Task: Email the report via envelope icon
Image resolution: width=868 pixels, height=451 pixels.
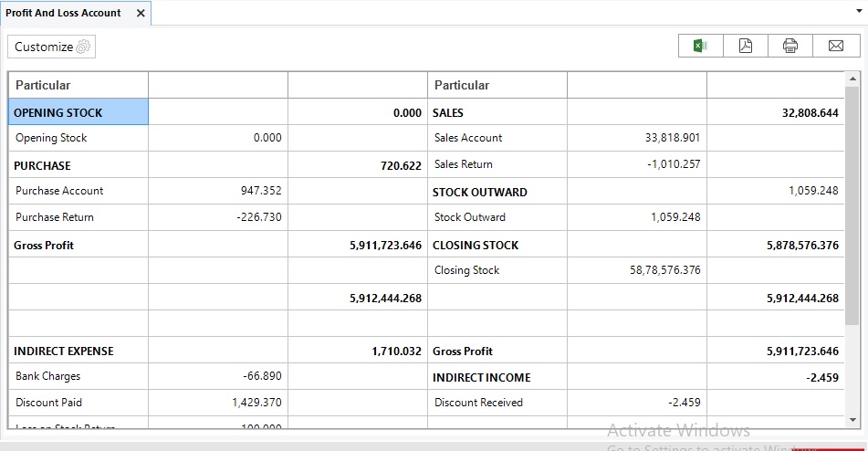Action: [835, 46]
